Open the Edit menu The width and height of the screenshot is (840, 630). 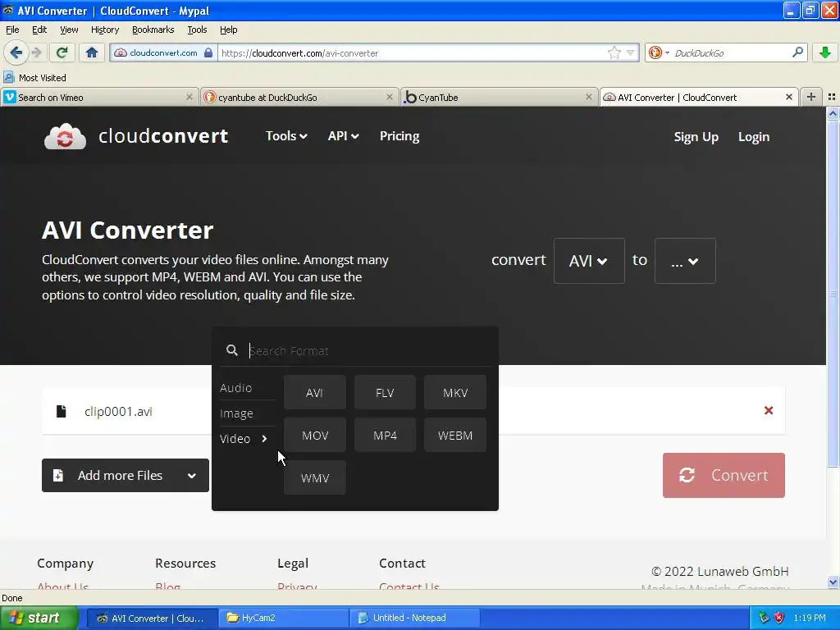[39, 30]
